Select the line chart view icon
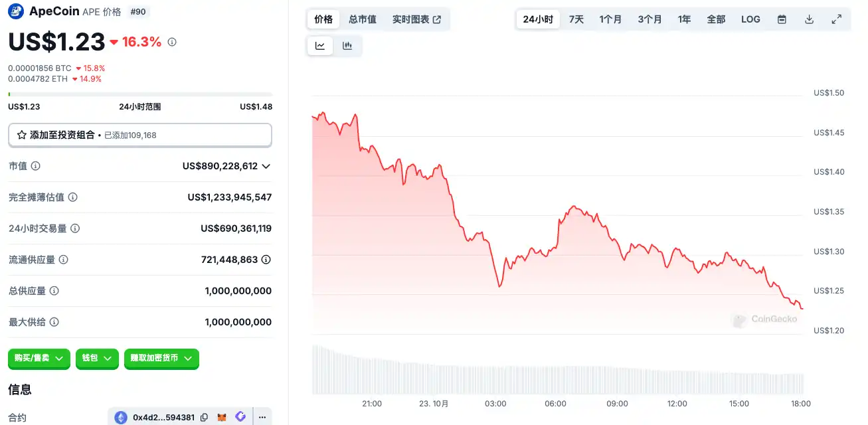This screenshot has height=425, width=868. tap(320, 46)
